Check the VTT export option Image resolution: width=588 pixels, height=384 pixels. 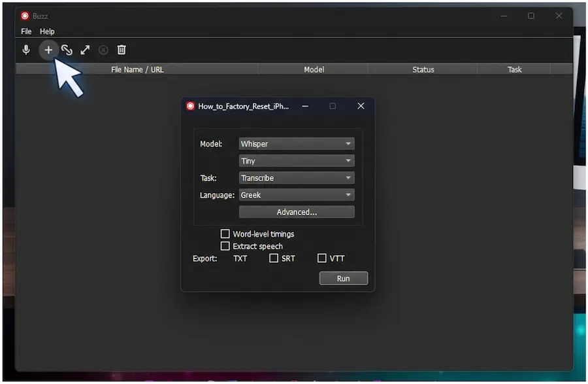[321, 258]
